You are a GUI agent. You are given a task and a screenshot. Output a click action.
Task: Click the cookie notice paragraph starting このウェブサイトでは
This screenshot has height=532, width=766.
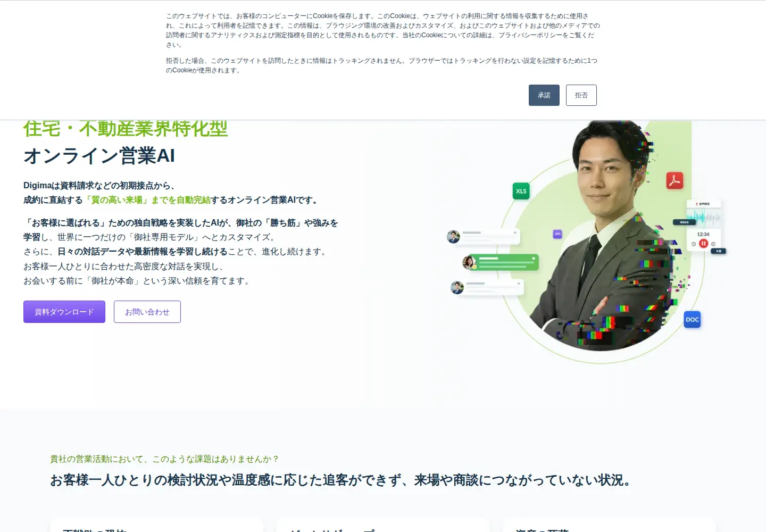(383, 30)
